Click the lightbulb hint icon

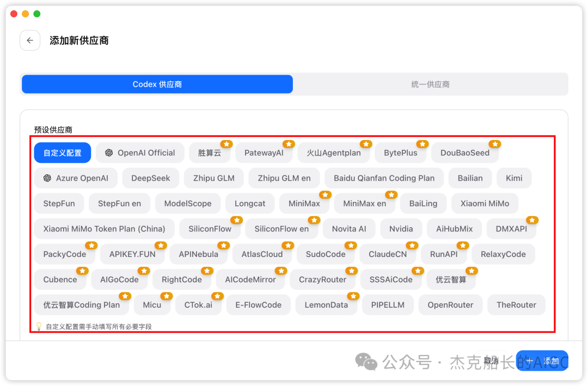pos(39,326)
